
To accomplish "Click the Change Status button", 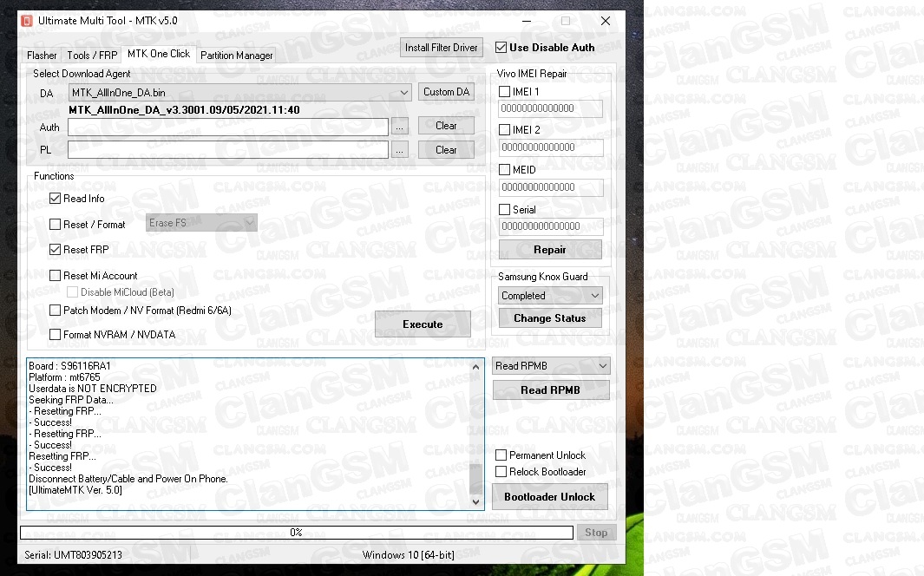I will (x=550, y=318).
